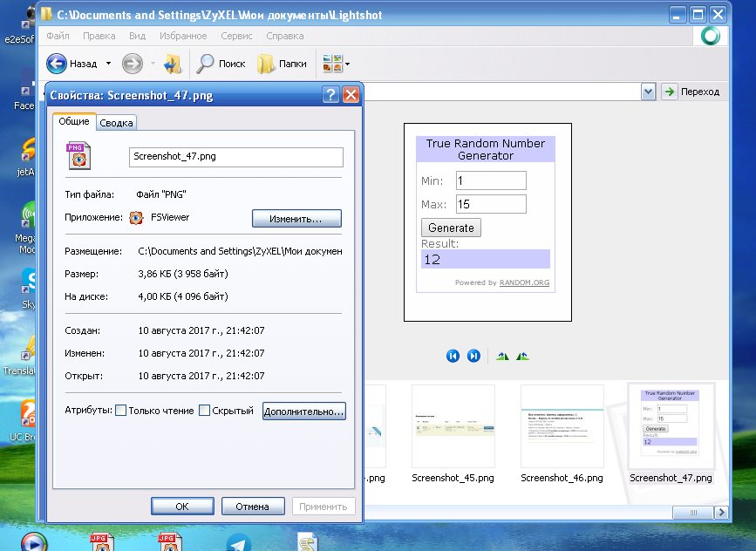This screenshot has height=551, width=756.
Task: Expand the address bar dropdown
Action: pyautogui.click(x=648, y=92)
